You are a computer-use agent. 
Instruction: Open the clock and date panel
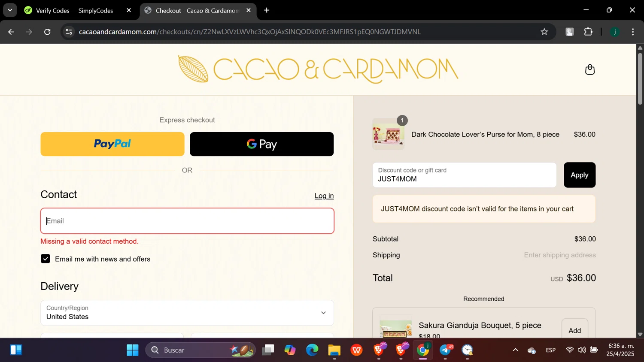click(x=621, y=350)
